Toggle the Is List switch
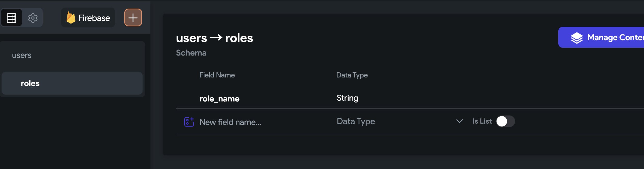The width and height of the screenshot is (644, 169). [505, 121]
